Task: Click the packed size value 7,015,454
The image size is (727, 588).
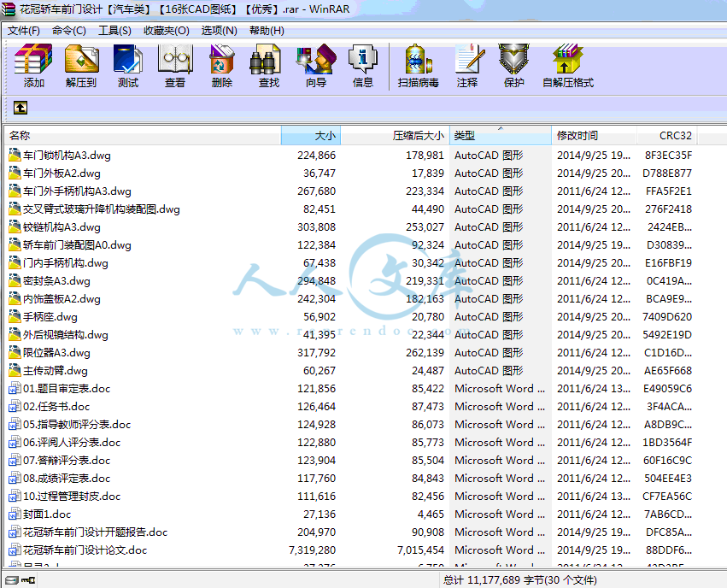Action: [420, 550]
